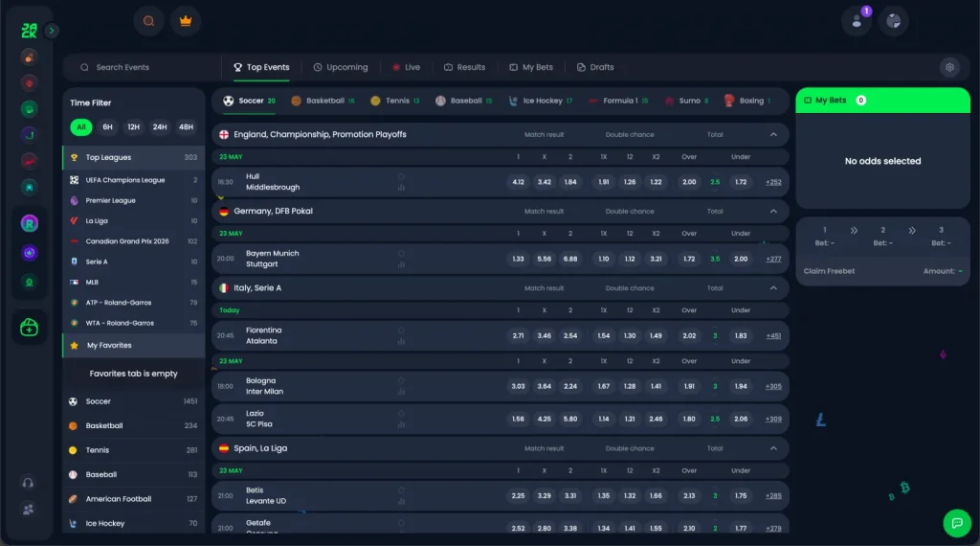
Task: Open headset support icon in sidebar
Action: [x=28, y=483]
